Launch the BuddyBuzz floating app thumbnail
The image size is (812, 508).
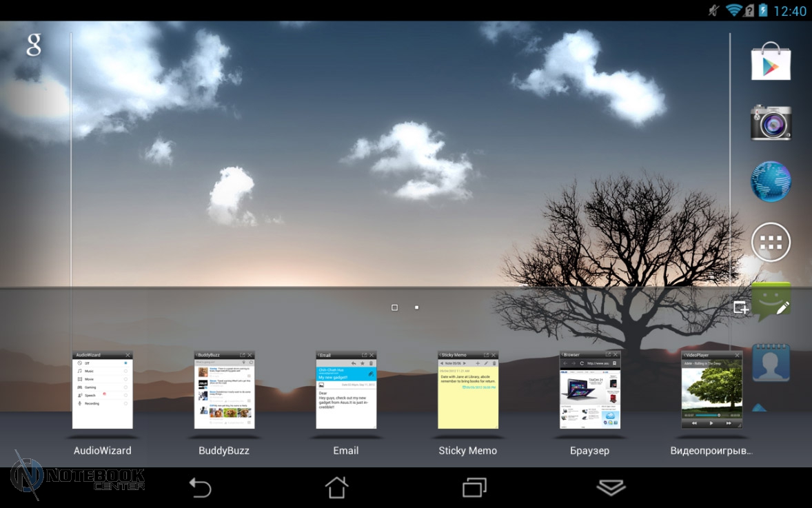click(x=224, y=390)
